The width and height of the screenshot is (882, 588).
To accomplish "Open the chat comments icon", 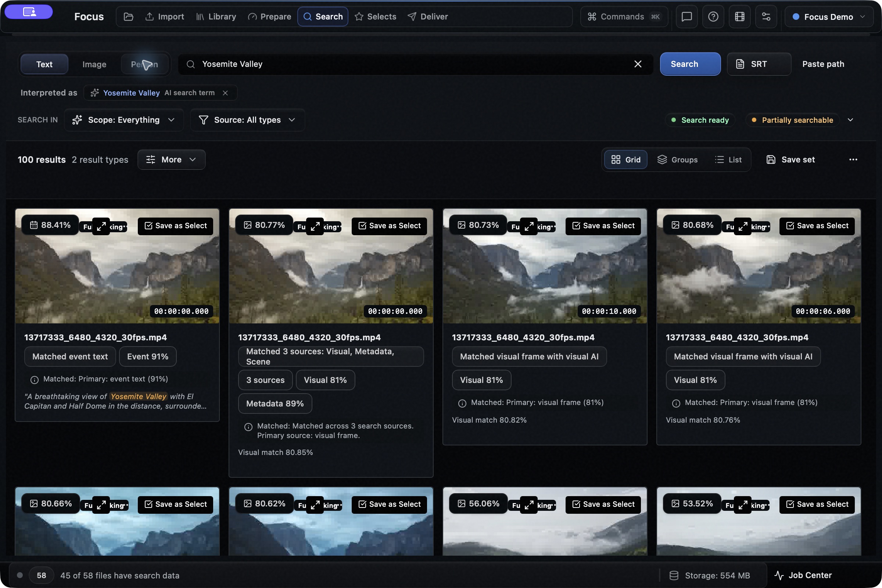I will [x=686, y=17].
